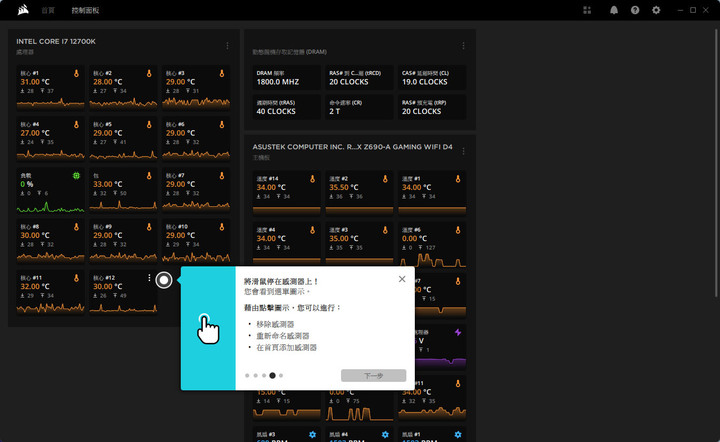Click thermometer icon on 核心 #1 tile

[76, 73]
